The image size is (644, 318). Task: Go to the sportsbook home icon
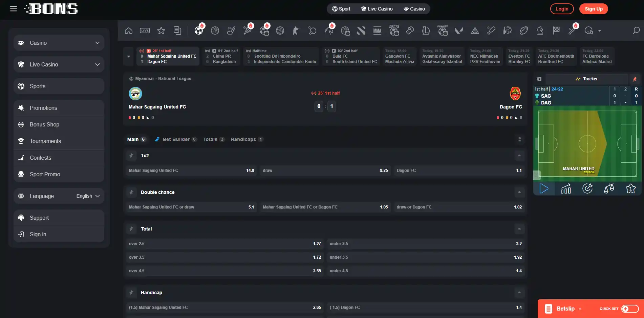tap(129, 31)
